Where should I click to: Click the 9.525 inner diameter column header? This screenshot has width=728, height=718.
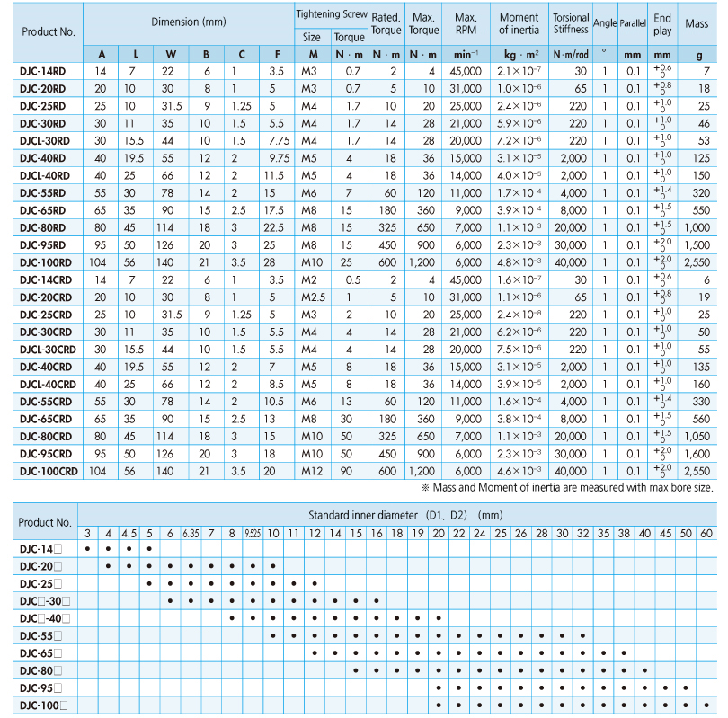click(x=253, y=534)
